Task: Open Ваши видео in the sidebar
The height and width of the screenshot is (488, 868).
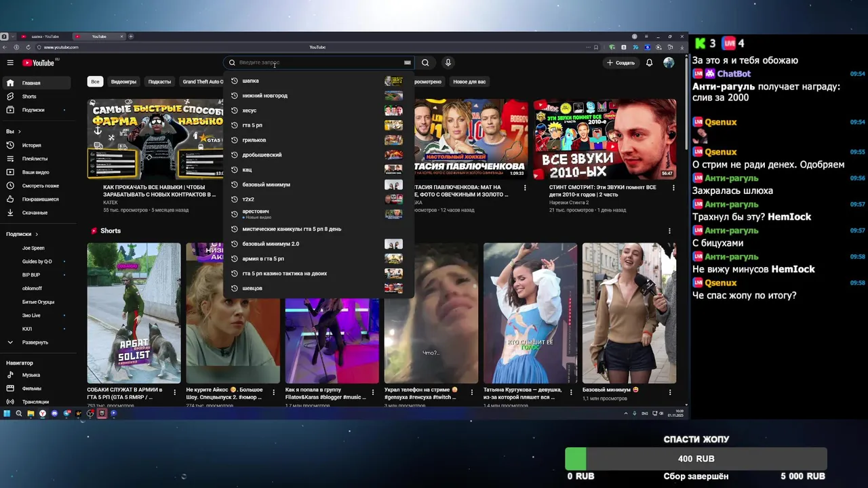Action: [x=37, y=172]
